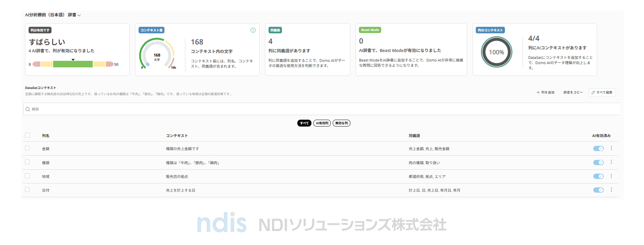Open three-dot menu for 金額 row
Viewport: 644px width, 245px height.
click(611, 148)
